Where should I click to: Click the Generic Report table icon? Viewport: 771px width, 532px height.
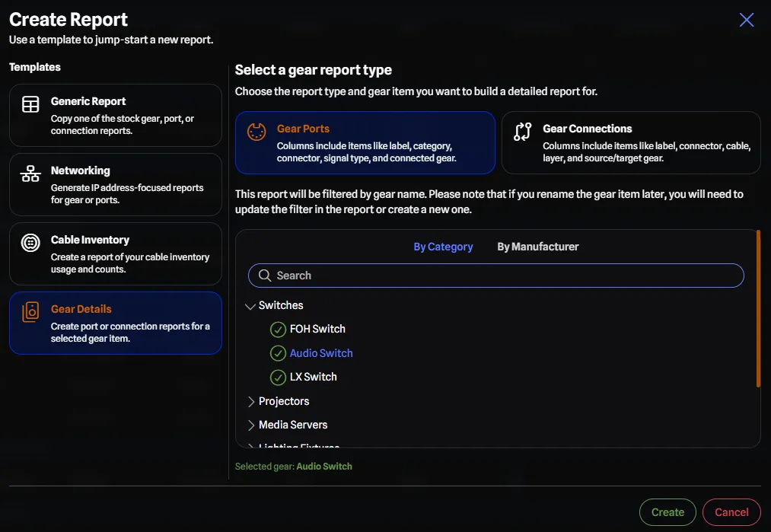coord(30,105)
